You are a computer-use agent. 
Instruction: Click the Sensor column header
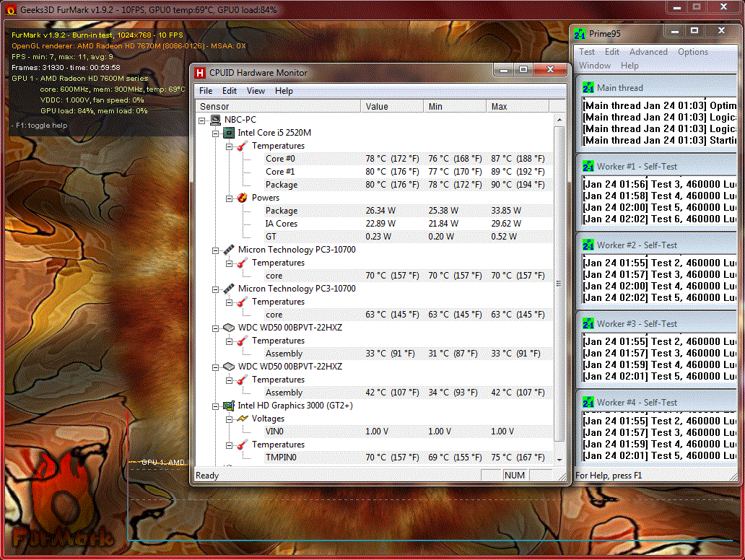click(x=278, y=106)
